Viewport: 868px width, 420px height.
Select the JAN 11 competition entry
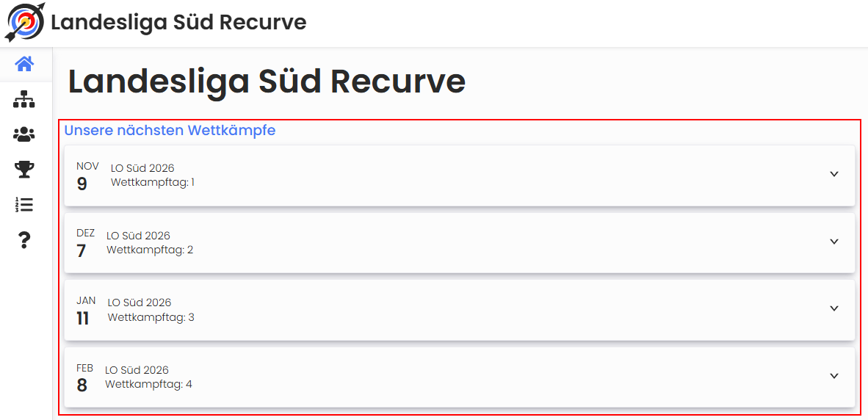pos(441,310)
